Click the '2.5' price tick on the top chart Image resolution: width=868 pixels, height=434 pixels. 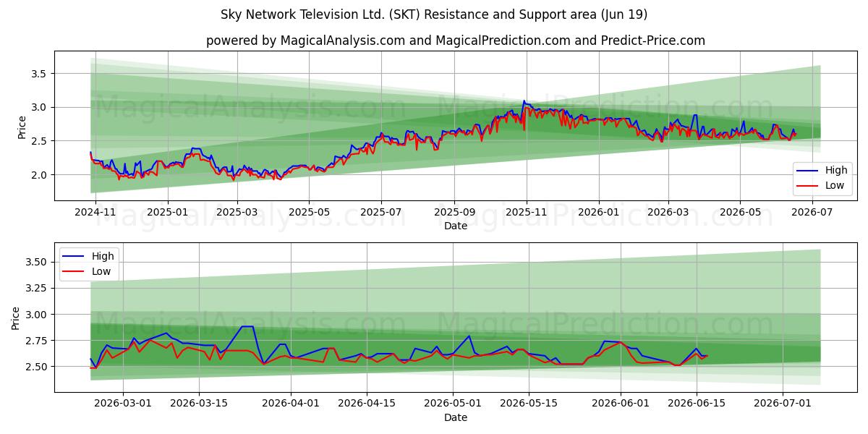[39, 141]
